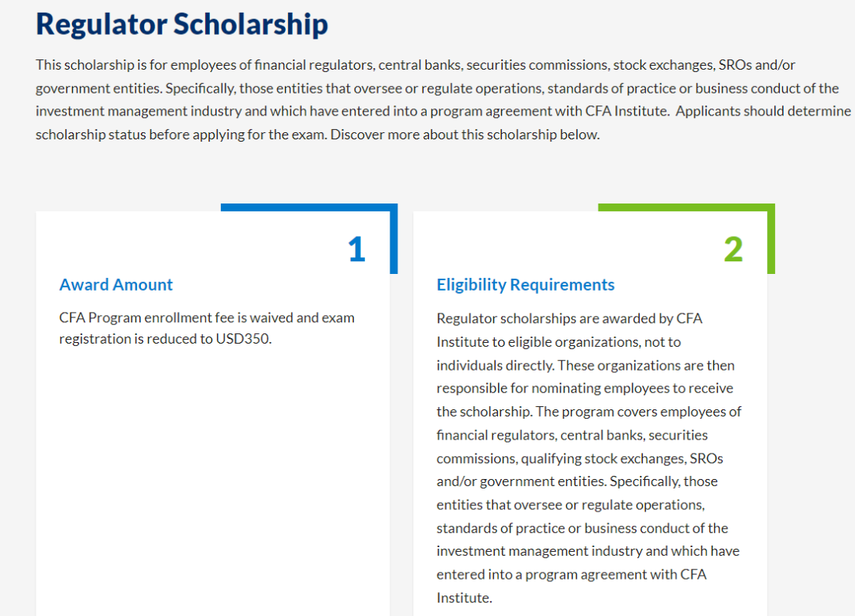
Task: Click the "Discover more about this scholarship below" sentence
Action: point(465,135)
